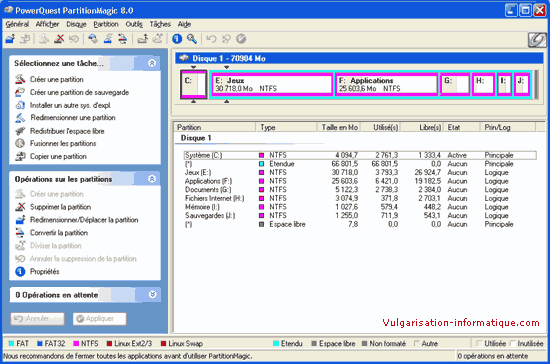
Task: Sort by the Type column header
Action: pos(287,127)
